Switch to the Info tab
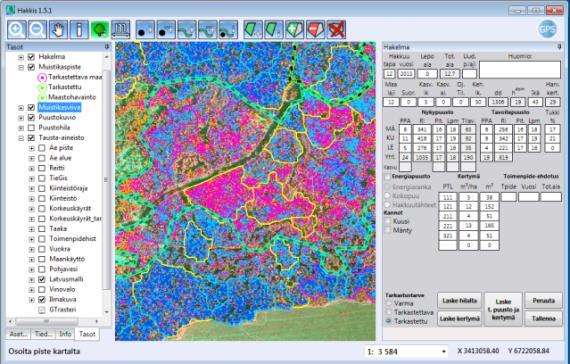Screen dimensions: 570x364 [x=65, y=334]
